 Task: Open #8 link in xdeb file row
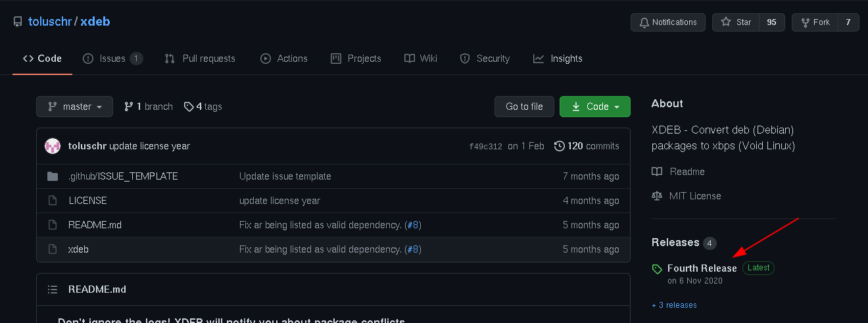413,249
